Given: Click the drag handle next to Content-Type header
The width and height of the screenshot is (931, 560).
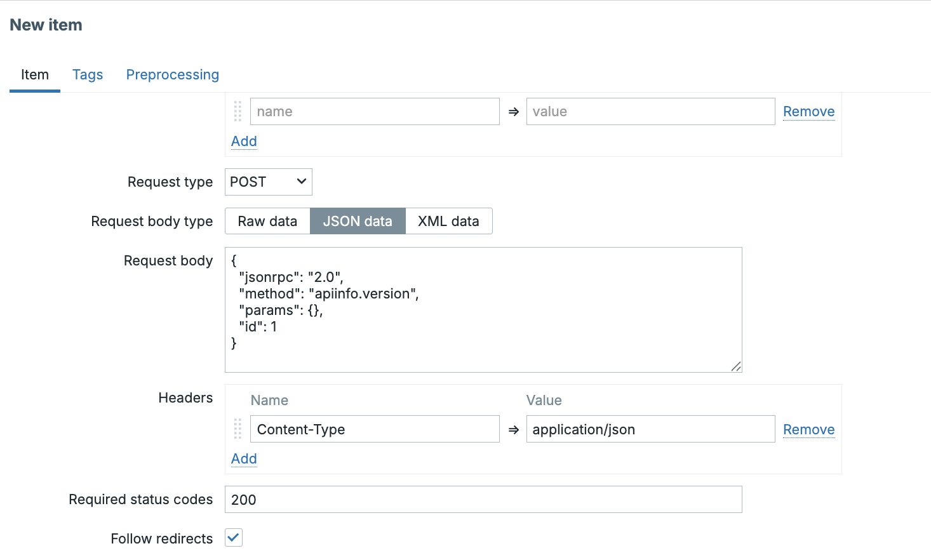Looking at the screenshot, I should pyautogui.click(x=238, y=429).
